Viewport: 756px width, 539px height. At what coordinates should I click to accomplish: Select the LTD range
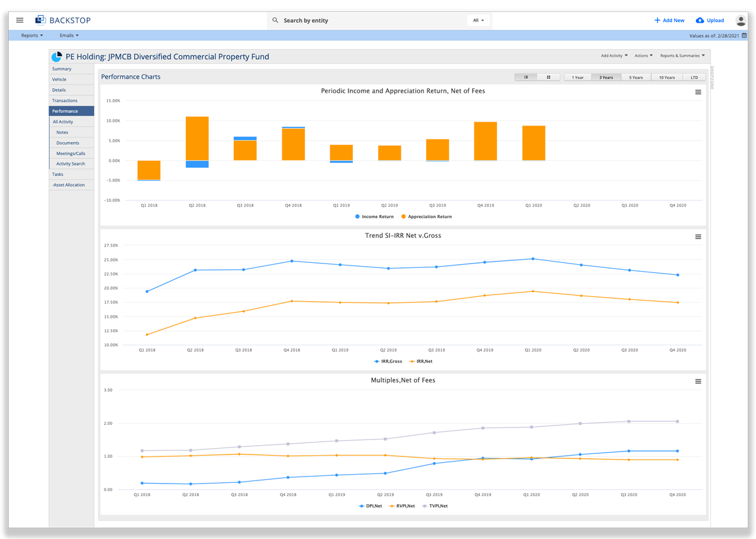694,77
